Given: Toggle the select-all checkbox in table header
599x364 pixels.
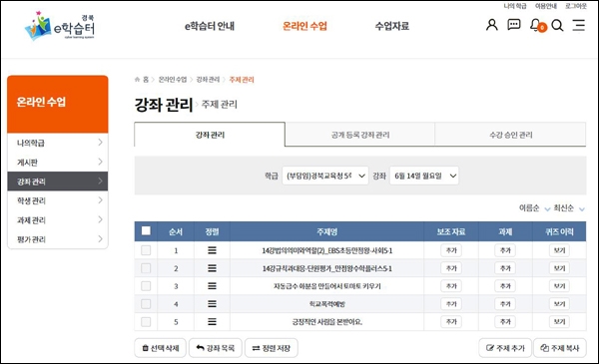Looking at the screenshot, I should point(146,230).
